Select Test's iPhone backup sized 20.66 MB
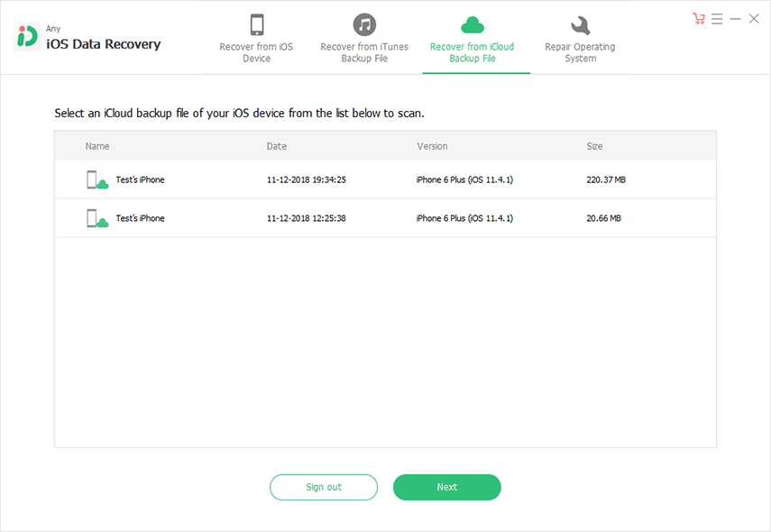Viewport: 771px width, 532px height. tap(386, 218)
